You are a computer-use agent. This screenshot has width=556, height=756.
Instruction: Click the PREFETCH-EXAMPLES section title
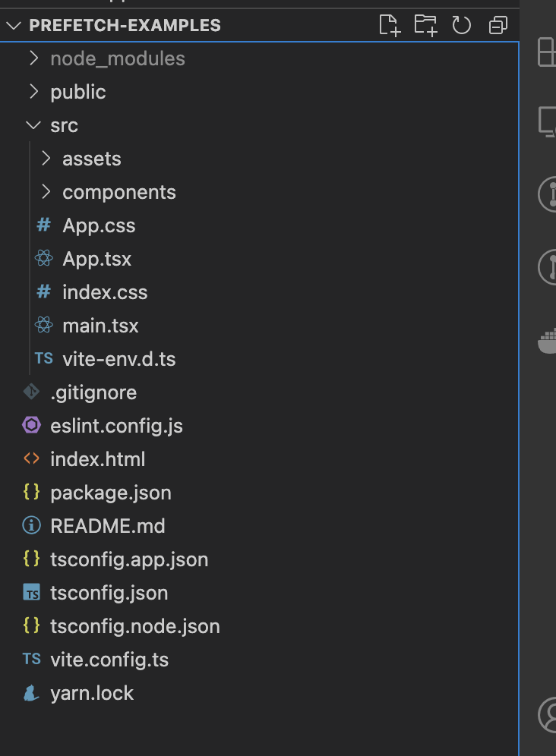125,25
